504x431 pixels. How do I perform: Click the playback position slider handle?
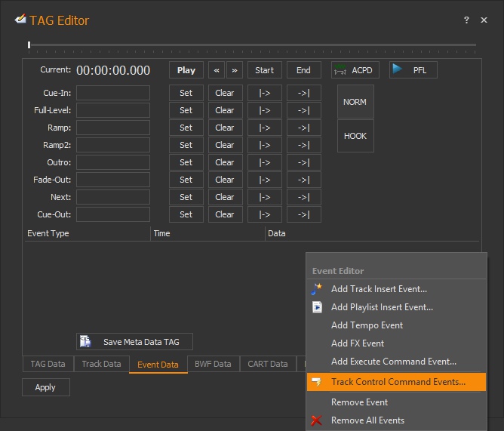pyautogui.click(x=29, y=45)
